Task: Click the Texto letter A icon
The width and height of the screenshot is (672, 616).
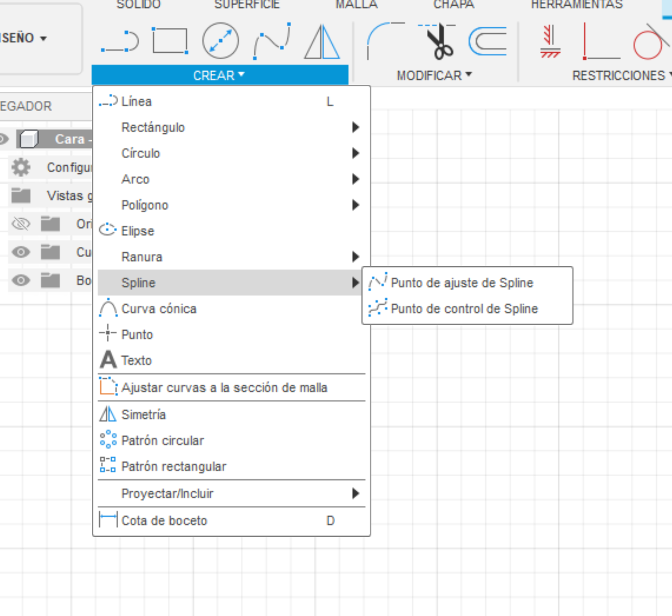Action: (x=108, y=360)
